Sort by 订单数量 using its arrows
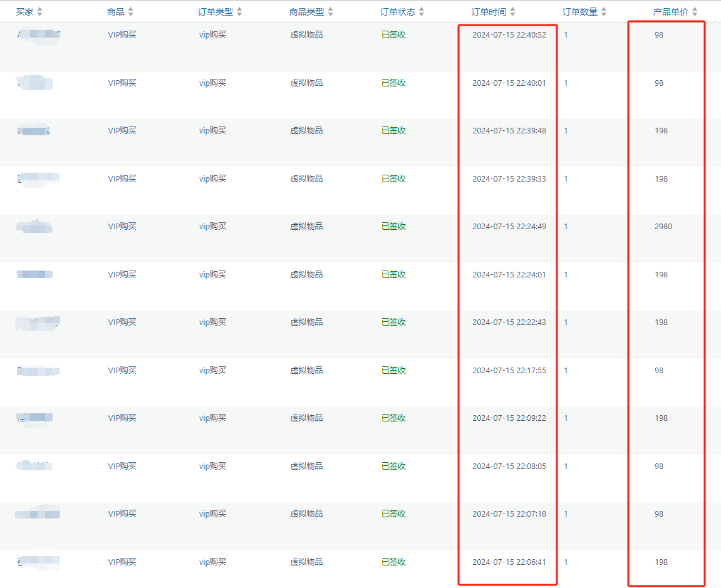 603,12
